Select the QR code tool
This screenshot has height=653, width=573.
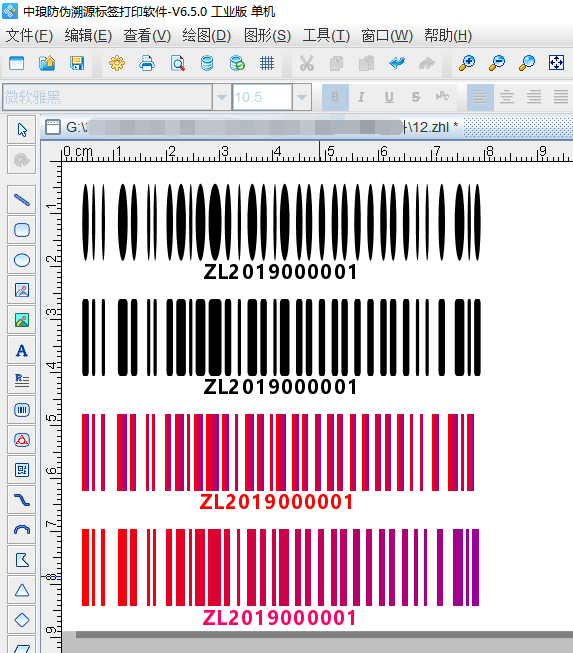pos(22,470)
